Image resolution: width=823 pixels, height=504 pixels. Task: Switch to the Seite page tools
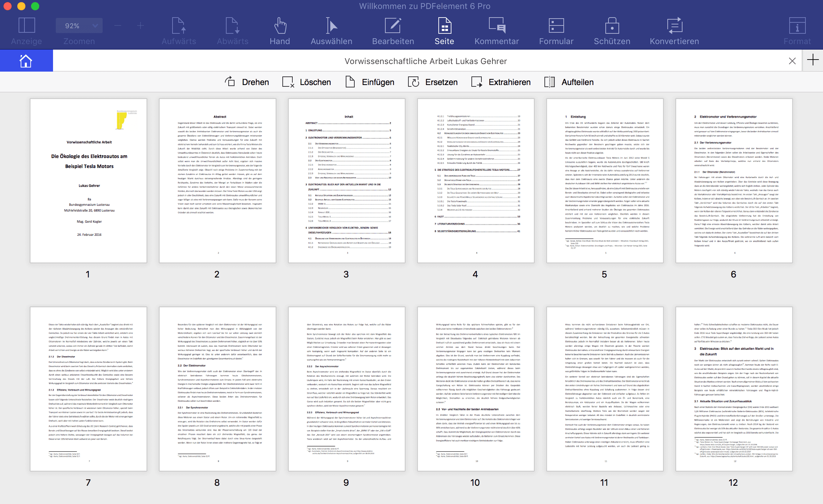click(444, 31)
